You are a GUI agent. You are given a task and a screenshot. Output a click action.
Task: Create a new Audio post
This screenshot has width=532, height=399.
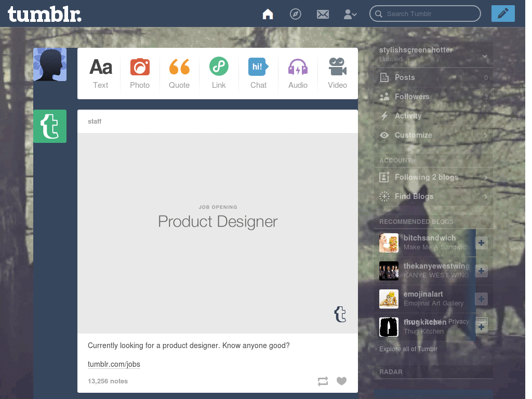298,73
